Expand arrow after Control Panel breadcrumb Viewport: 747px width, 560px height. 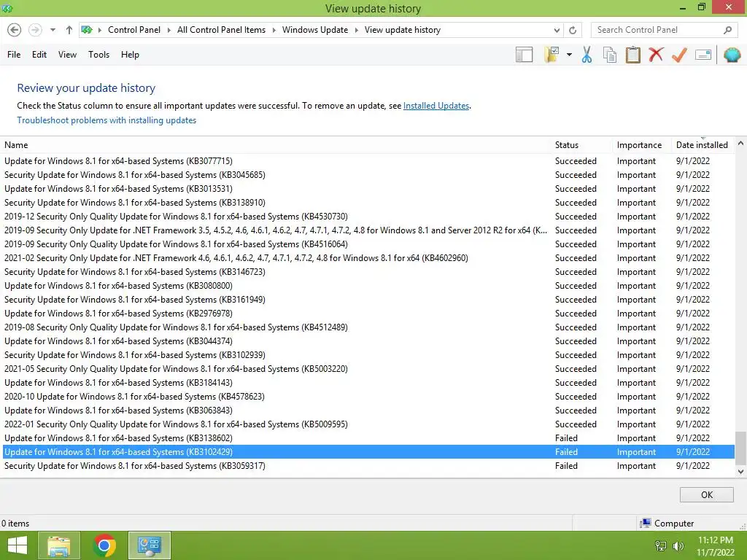pos(169,30)
